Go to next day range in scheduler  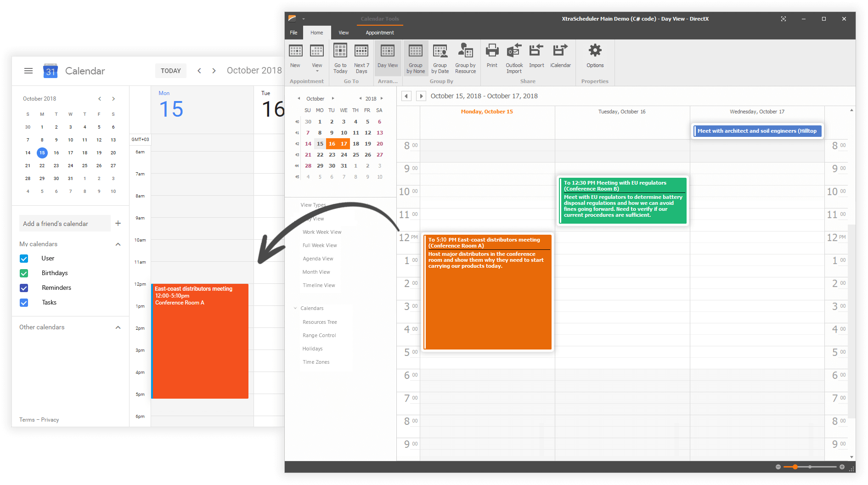point(421,96)
